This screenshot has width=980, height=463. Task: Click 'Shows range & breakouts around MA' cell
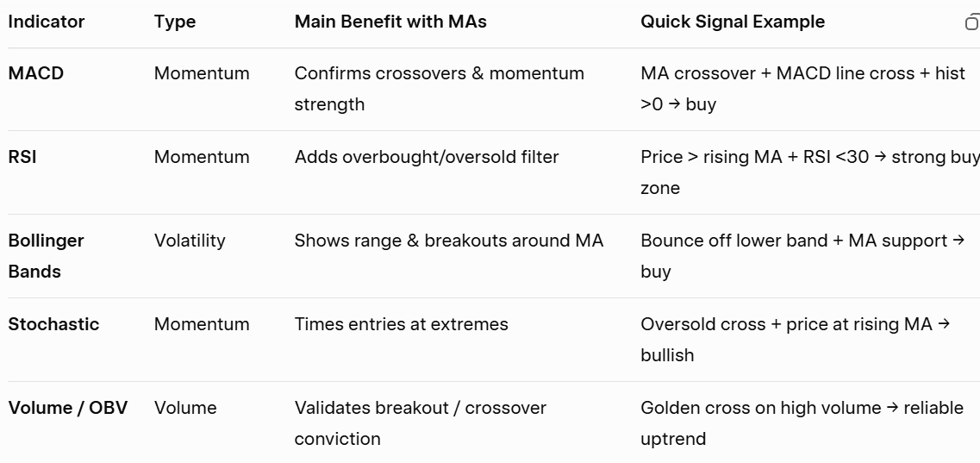(449, 241)
